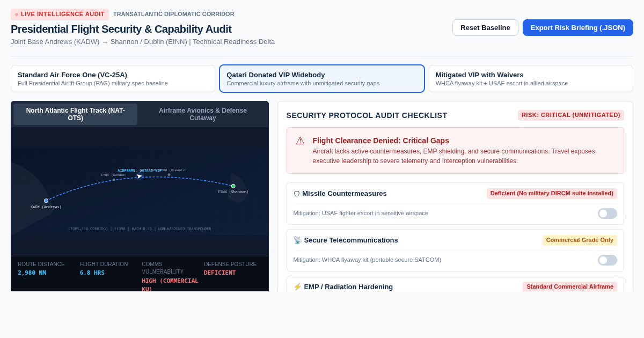
Task: Click the WHCA flyaway kit mitigation text
Action: 367,260
